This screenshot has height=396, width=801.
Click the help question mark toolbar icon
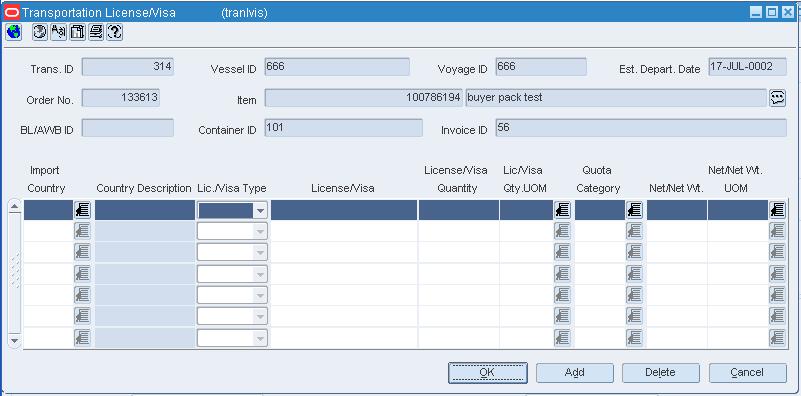coord(115,32)
